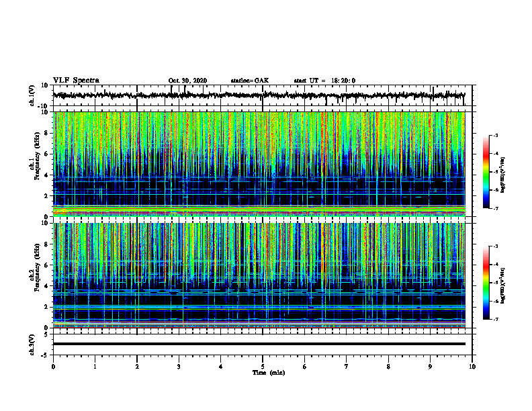Select the date text "Oct. 30, 2020"
Image resolution: width=532 pixels, height=411 pixels.
tap(187, 81)
